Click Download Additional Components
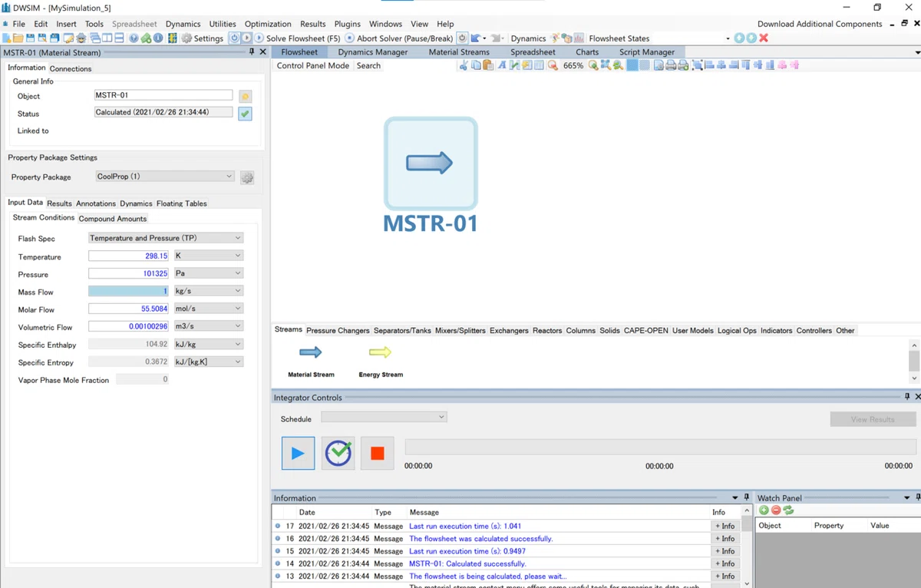The width and height of the screenshot is (921, 588). (820, 24)
